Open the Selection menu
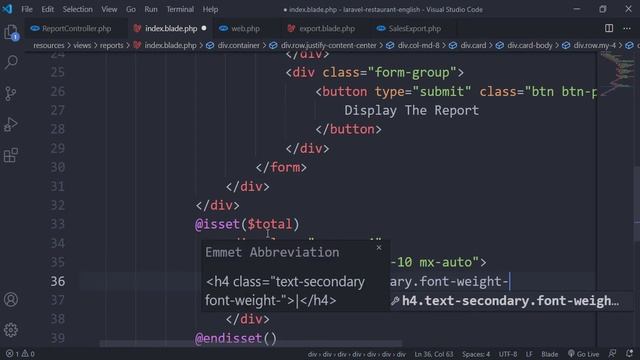 coord(77,9)
